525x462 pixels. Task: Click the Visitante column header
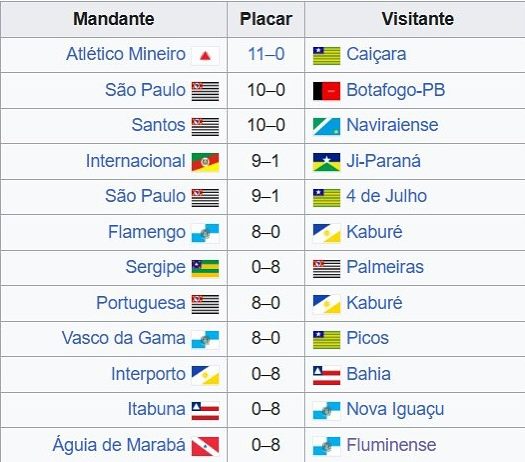[418, 19]
